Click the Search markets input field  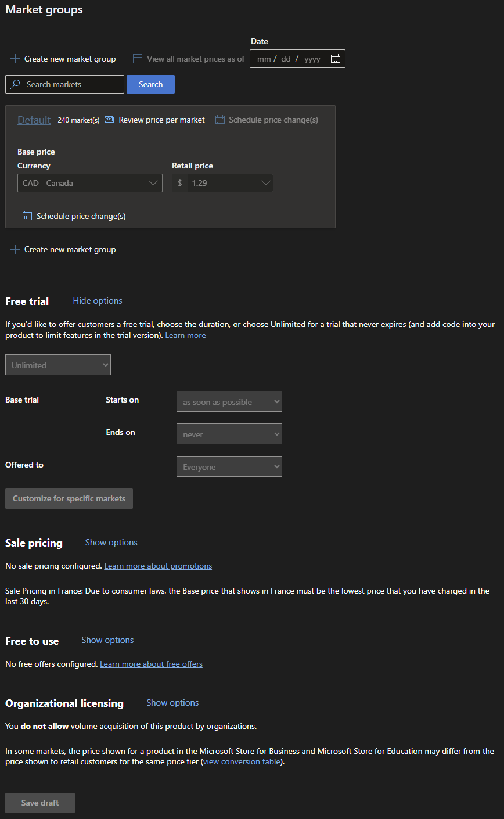[x=64, y=84]
